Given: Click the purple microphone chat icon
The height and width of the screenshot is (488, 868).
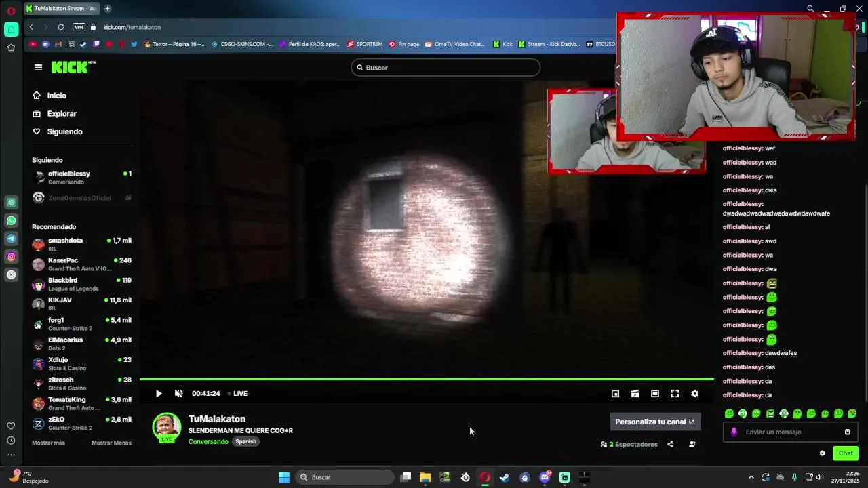Looking at the screenshot, I should pyautogui.click(x=734, y=432).
